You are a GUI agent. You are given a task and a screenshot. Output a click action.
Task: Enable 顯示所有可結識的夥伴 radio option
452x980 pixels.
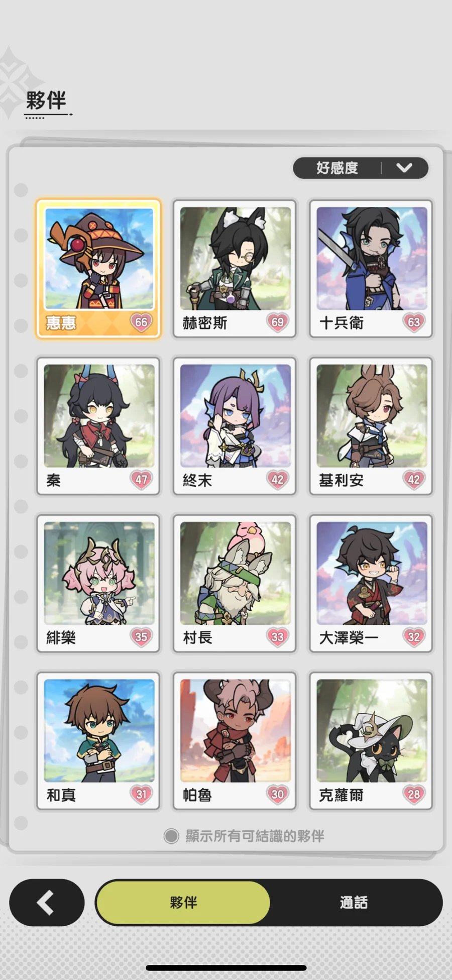[171, 836]
